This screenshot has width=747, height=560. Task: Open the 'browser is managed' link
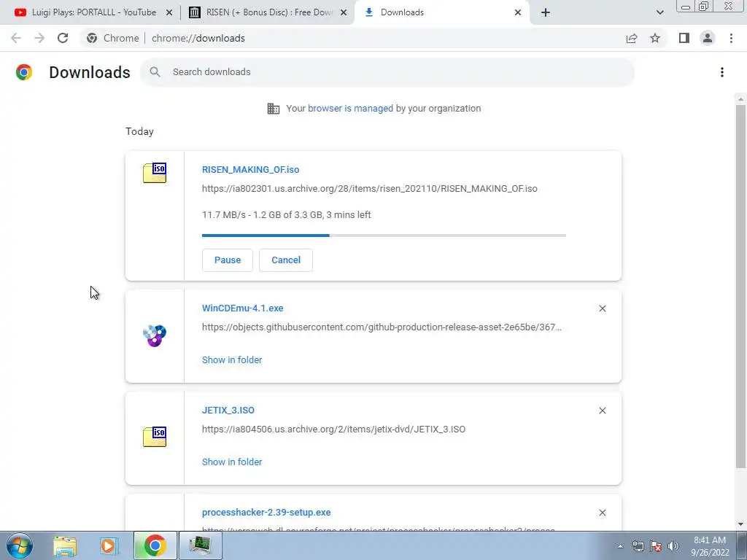(x=351, y=109)
